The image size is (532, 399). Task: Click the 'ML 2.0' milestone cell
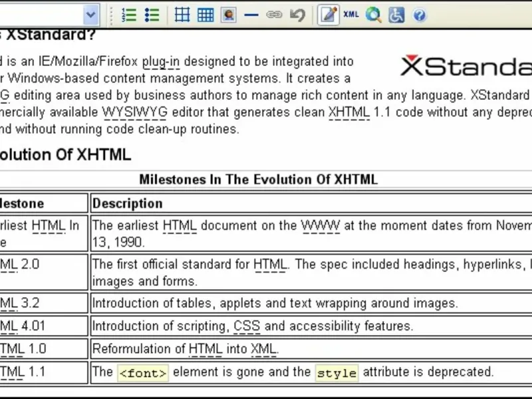tap(43, 273)
